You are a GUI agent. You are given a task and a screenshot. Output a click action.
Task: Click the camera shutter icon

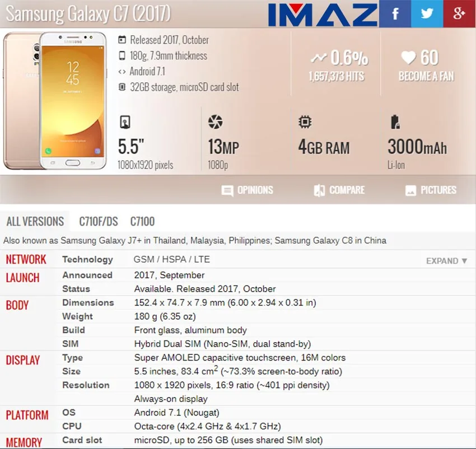[x=215, y=121]
